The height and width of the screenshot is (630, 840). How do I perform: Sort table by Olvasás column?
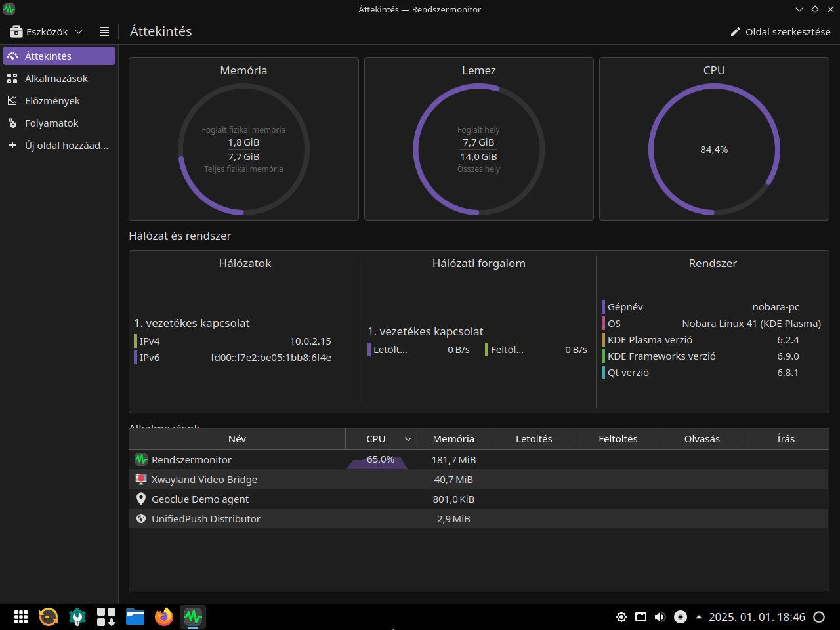(702, 439)
